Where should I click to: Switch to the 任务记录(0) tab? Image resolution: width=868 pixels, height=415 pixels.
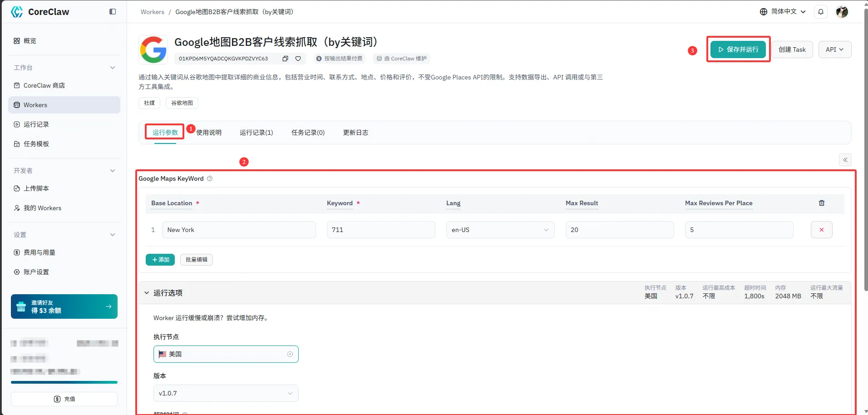pyautogui.click(x=308, y=133)
